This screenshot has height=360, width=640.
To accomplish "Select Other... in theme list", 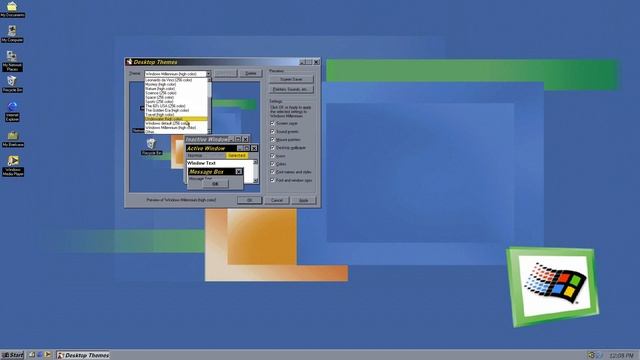I will click(x=176, y=132).
